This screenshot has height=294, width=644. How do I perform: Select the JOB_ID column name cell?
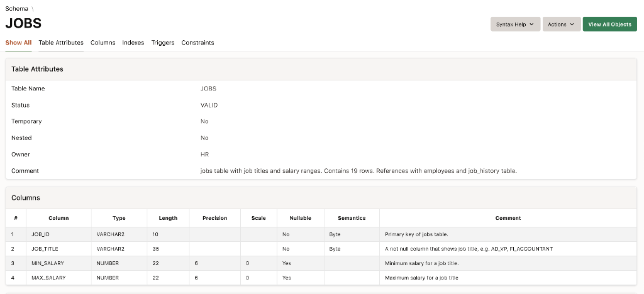58,234
